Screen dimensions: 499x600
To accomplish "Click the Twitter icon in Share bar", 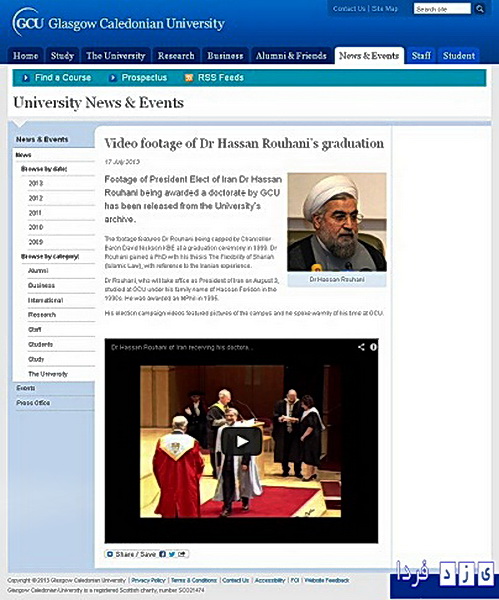I will tap(172, 554).
